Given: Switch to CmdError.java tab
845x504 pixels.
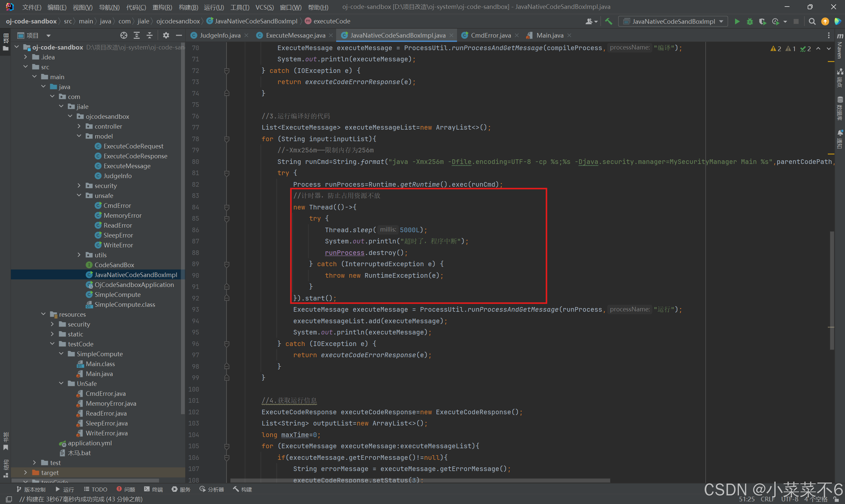Looking at the screenshot, I should [x=490, y=35].
